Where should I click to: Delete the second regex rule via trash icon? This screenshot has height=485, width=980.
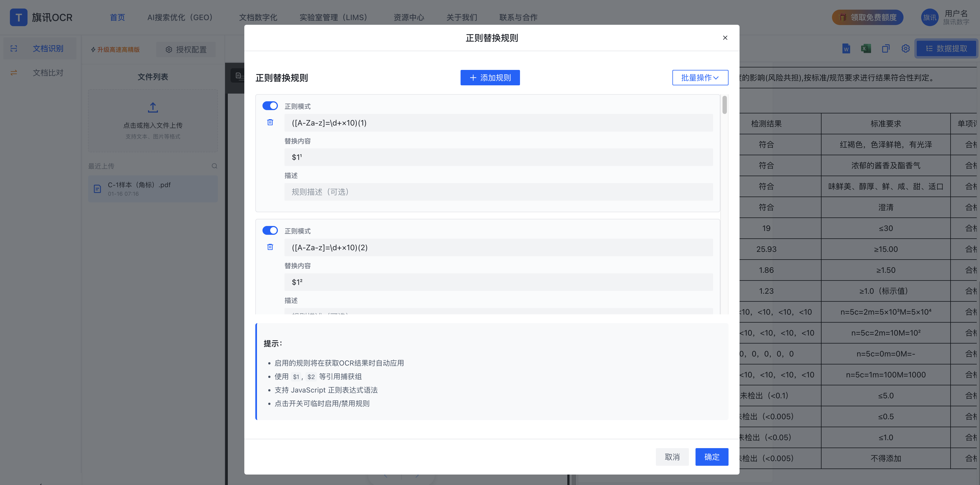coord(270,247)
